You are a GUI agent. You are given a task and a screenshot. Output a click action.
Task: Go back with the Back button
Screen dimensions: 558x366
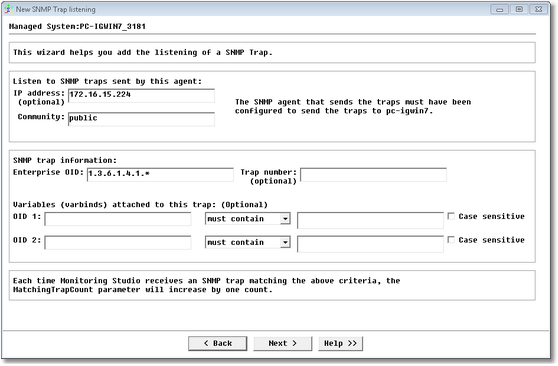(x=217, y=343)
